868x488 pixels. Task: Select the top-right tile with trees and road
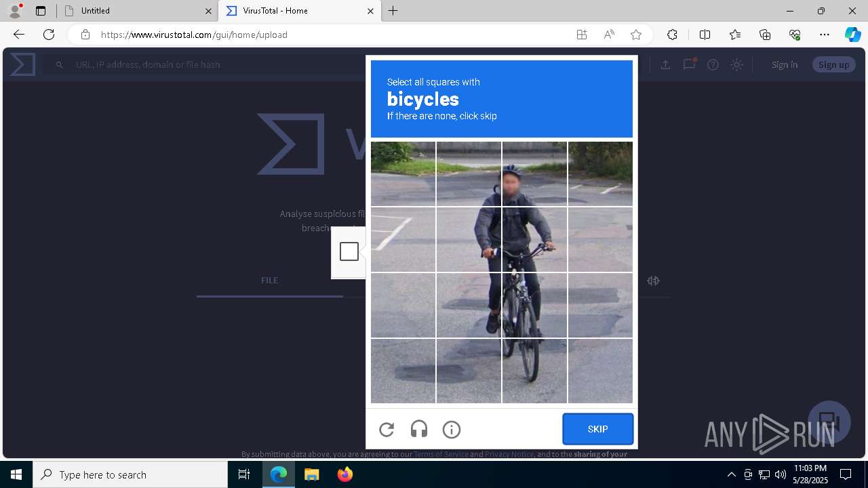click(x=600, y=174)
